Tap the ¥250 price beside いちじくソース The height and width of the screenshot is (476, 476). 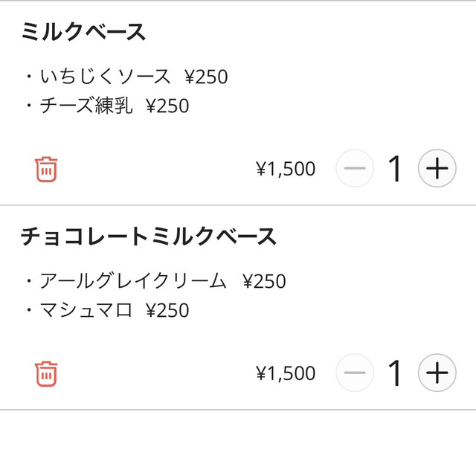(206, 77)
